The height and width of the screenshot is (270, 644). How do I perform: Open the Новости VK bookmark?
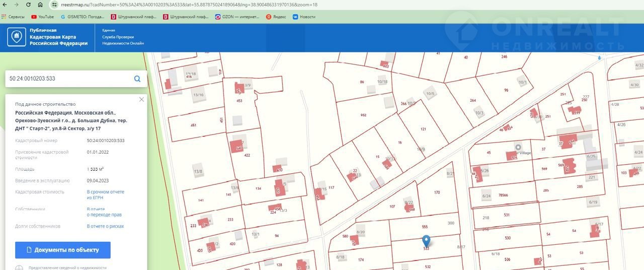[304, 17]
